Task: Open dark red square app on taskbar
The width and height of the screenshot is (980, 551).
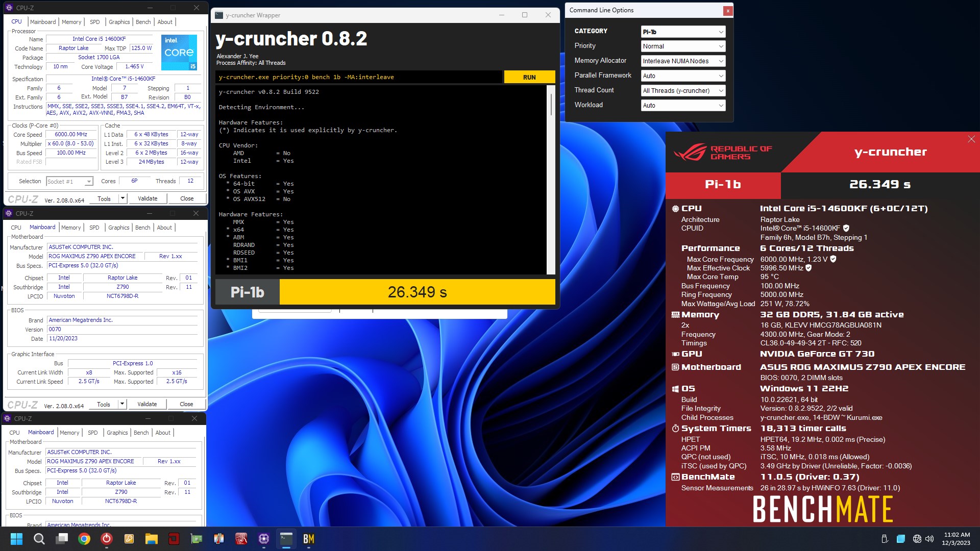Action: point(174,539)
